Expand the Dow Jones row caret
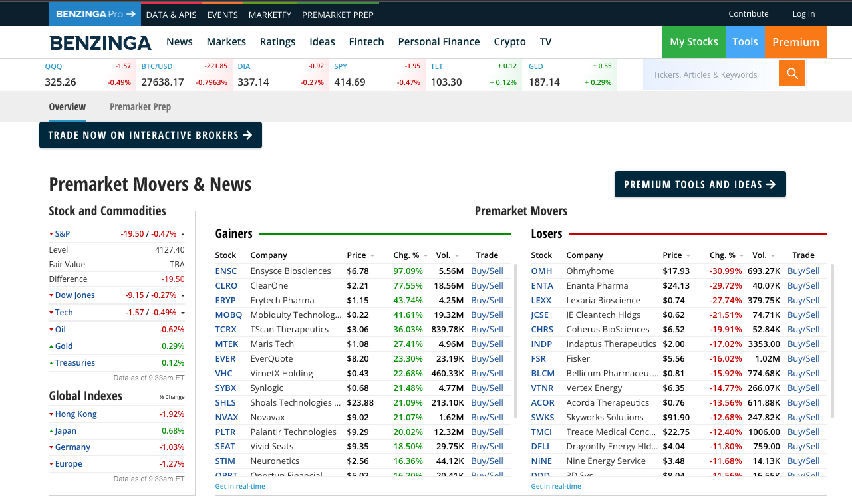 (x=183, y=295)
